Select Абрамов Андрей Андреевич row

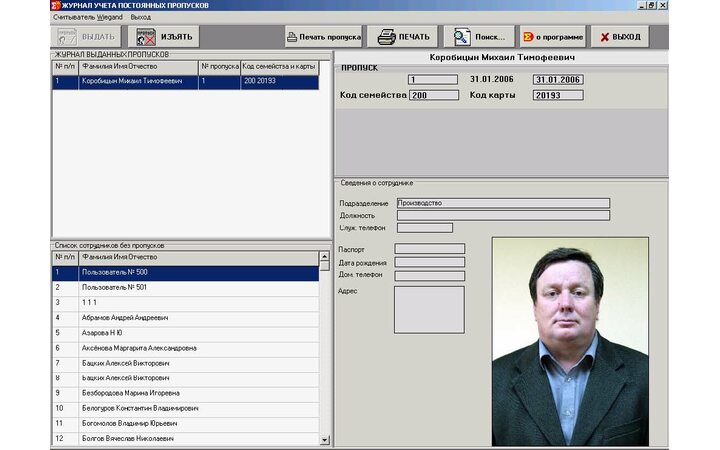point(185,318)
